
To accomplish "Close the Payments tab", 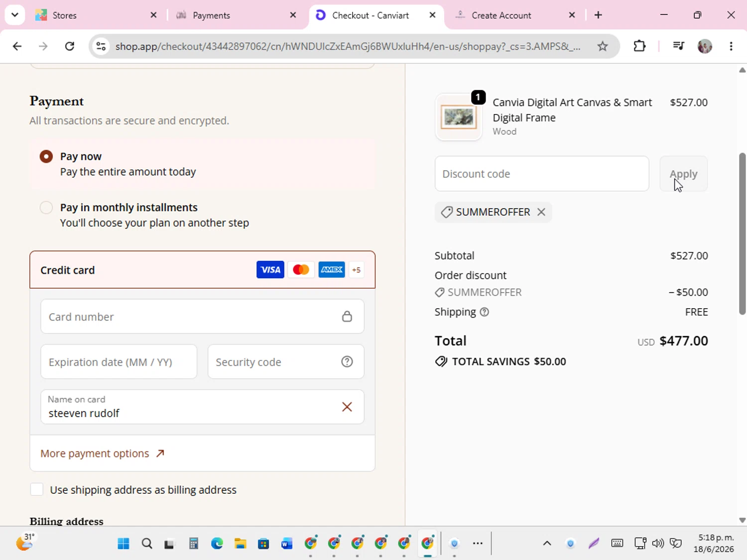I will tap(293, 15).
